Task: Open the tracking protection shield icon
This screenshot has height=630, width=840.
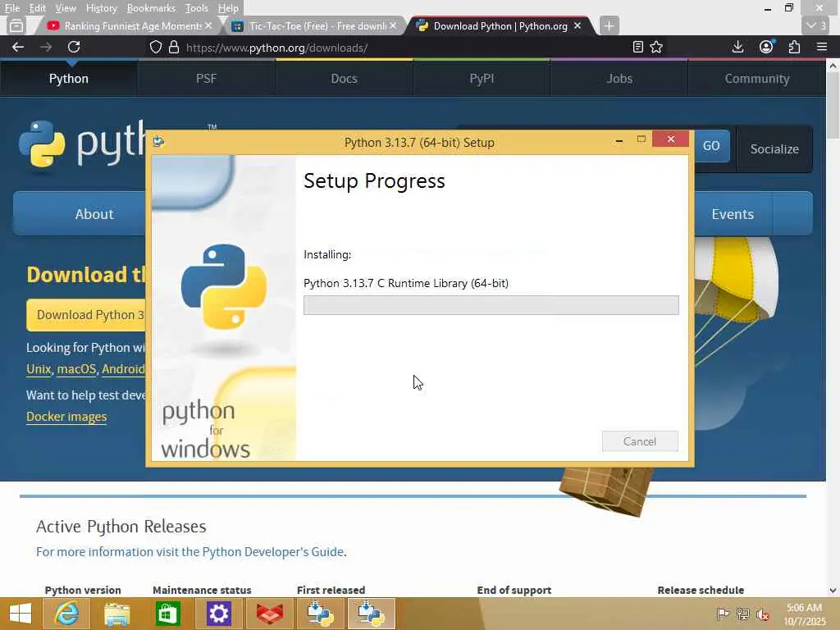Action: (x=155, y=47)
